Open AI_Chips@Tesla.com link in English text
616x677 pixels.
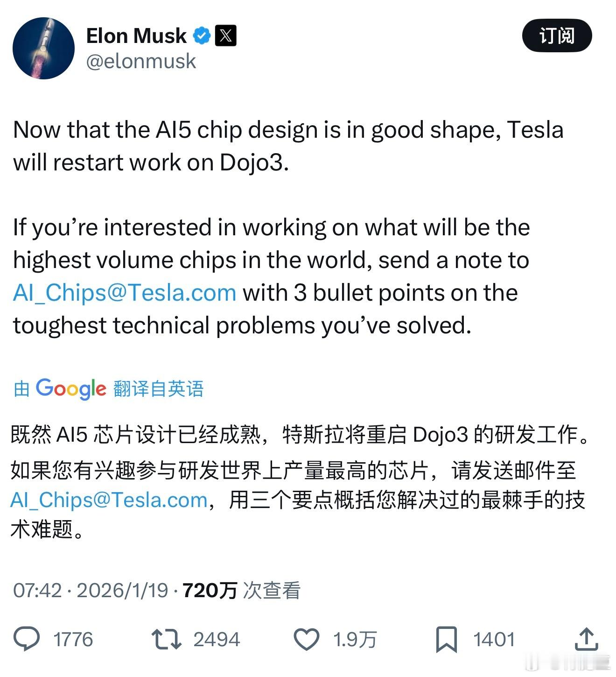tap(125, 293)
